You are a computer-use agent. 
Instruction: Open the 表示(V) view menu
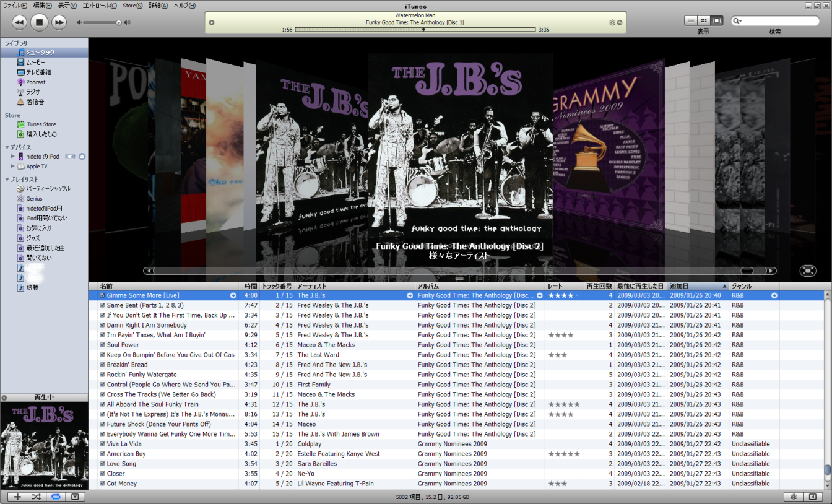[x=67, y=6]
